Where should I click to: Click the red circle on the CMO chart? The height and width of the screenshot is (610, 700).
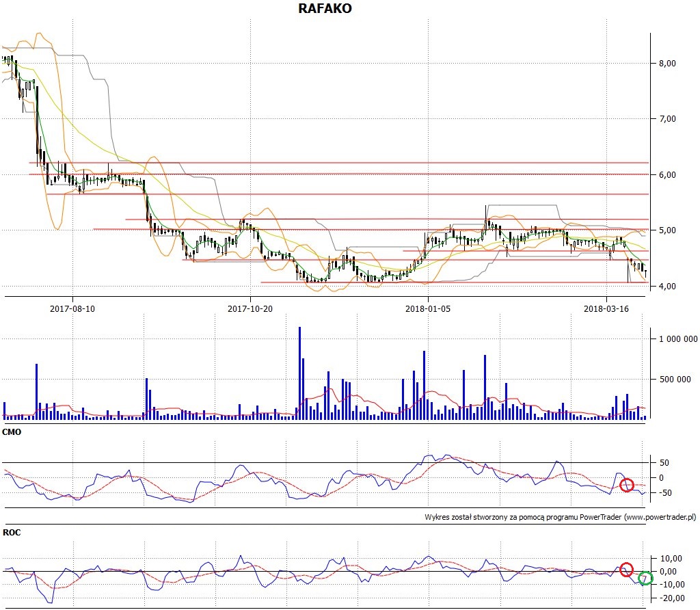[627, 485]
